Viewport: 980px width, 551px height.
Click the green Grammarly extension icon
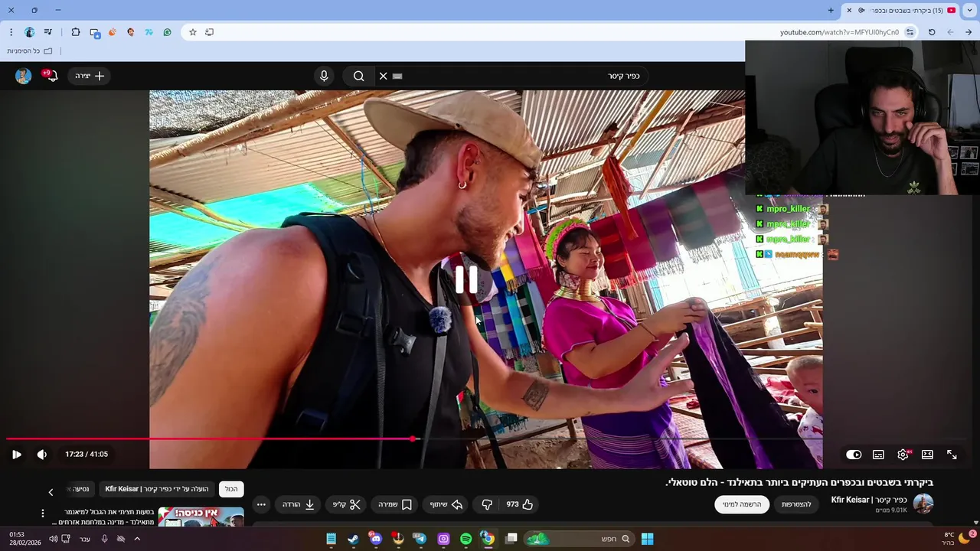(168, 32)
